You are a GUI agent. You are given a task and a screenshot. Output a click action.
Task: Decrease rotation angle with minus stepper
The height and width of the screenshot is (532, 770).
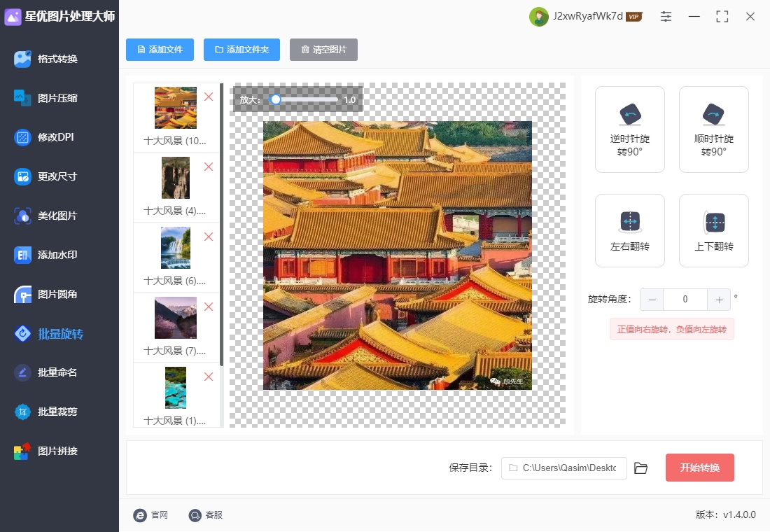pyautogui.click(x=652, y=300)
